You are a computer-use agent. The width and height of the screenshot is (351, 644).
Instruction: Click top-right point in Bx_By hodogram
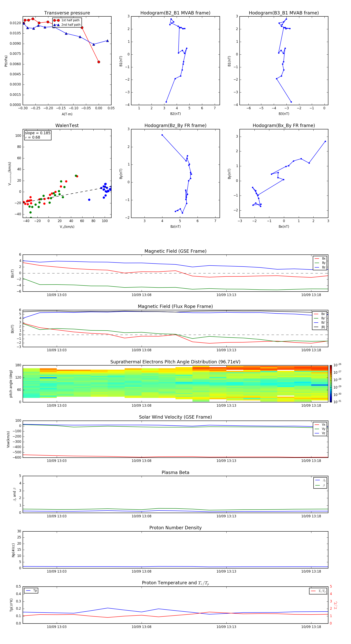325,141
